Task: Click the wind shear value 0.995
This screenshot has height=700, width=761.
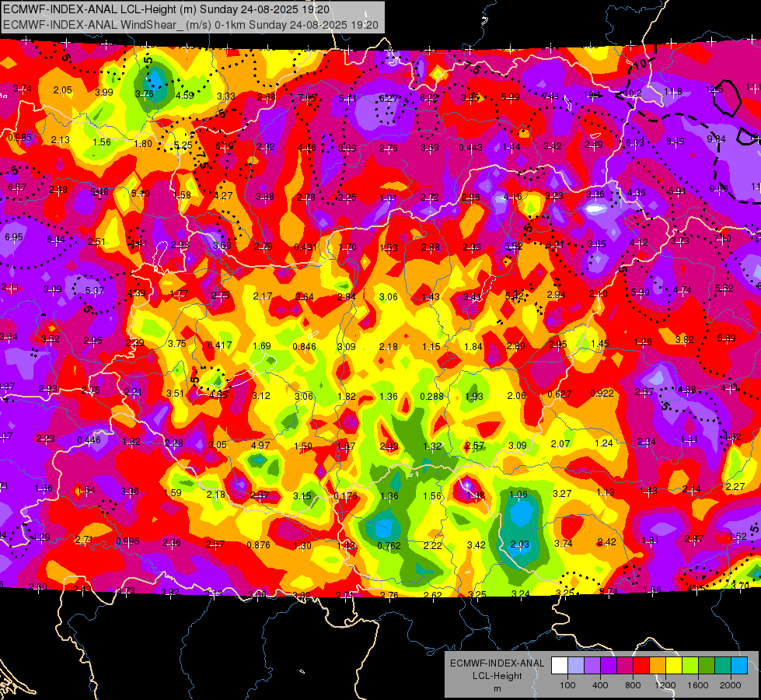Action: coord(127,541)
